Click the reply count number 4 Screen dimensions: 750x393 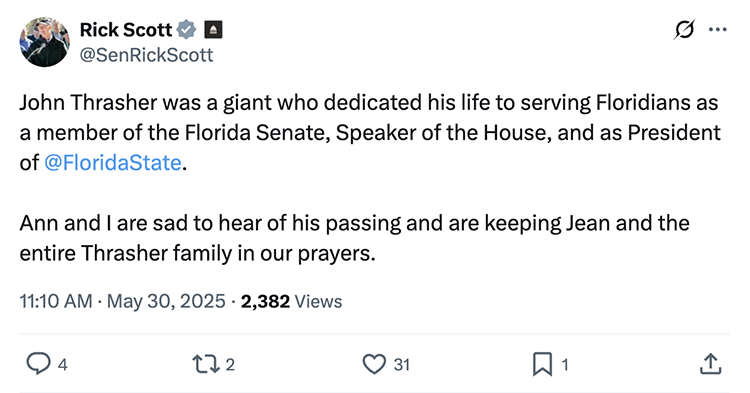click(63, 365)
